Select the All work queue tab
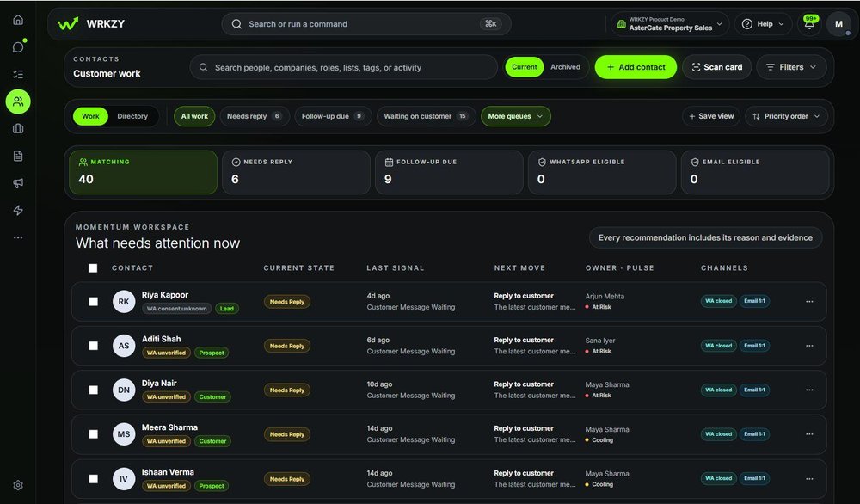This screenshot has height=504, width=860. (x=194, y=116)
